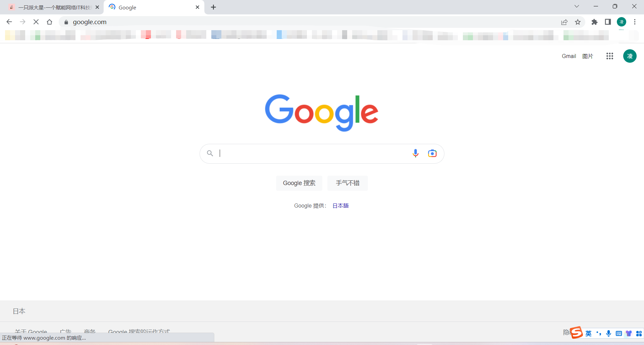This screenshot has width=644, height=345.
Task: Switch language to 日本語
Action: pos(340,206)
